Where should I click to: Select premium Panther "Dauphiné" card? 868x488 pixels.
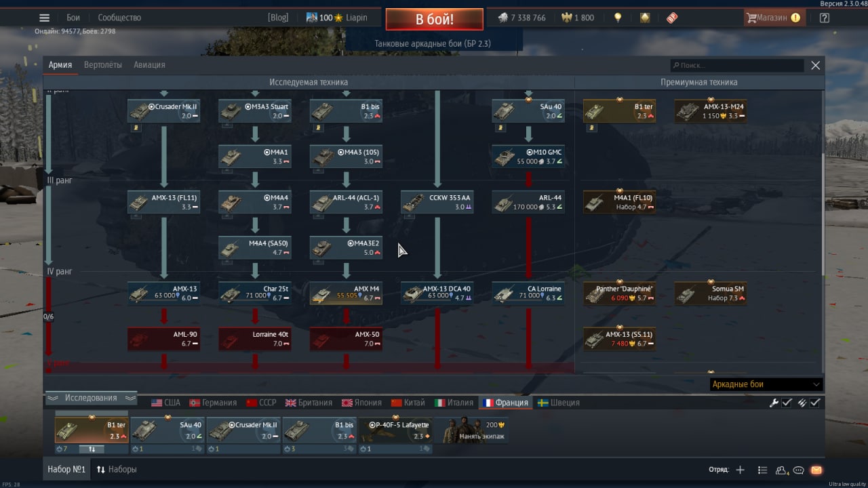coord(619,293)
